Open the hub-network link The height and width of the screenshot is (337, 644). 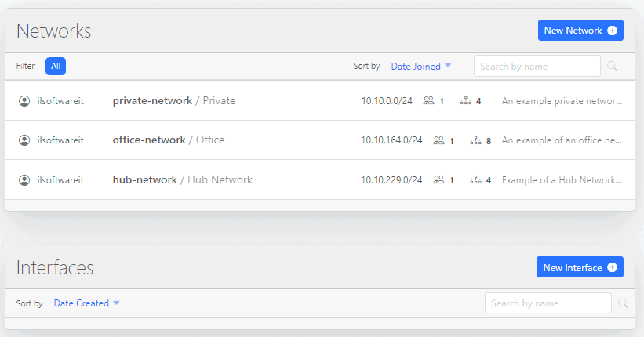(145, 180)
